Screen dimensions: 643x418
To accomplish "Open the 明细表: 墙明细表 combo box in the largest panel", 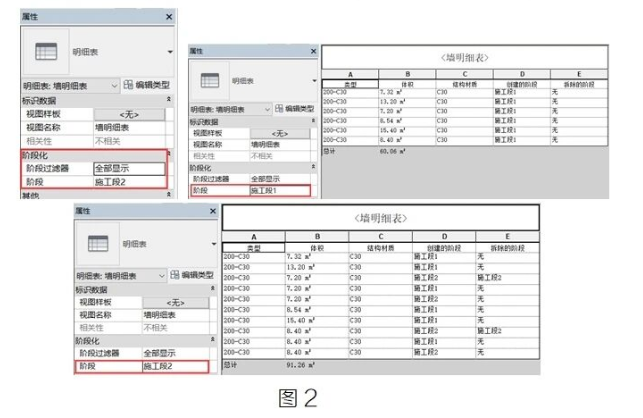I will [x=70, y=86].
